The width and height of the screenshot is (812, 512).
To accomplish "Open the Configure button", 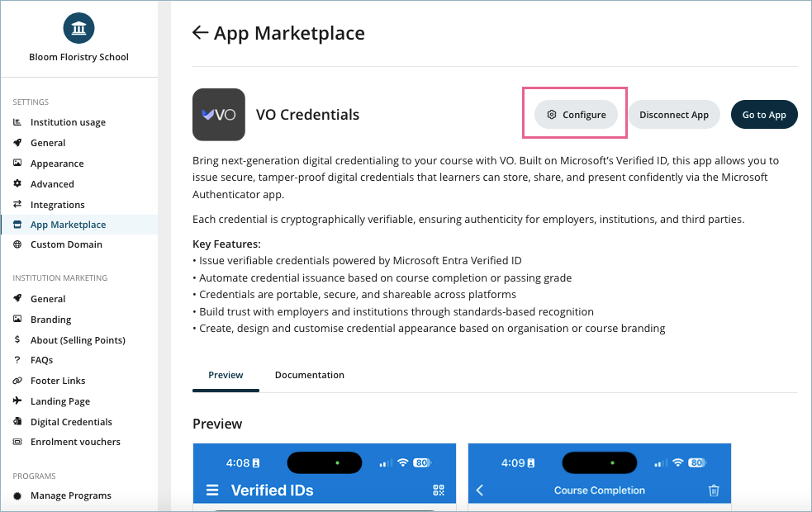I will (x=576, y=115).
